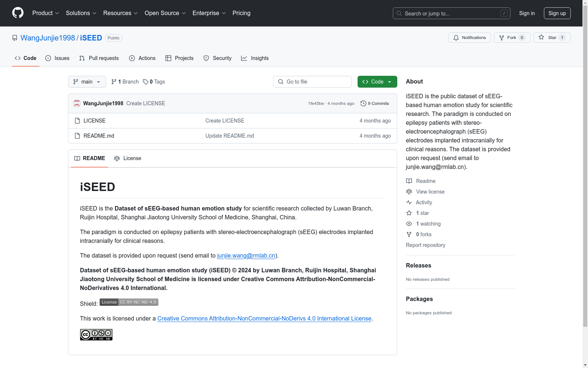Click the star icon in Star button
The width and height of the screenshot is (588, 368).
coord(541,37)
